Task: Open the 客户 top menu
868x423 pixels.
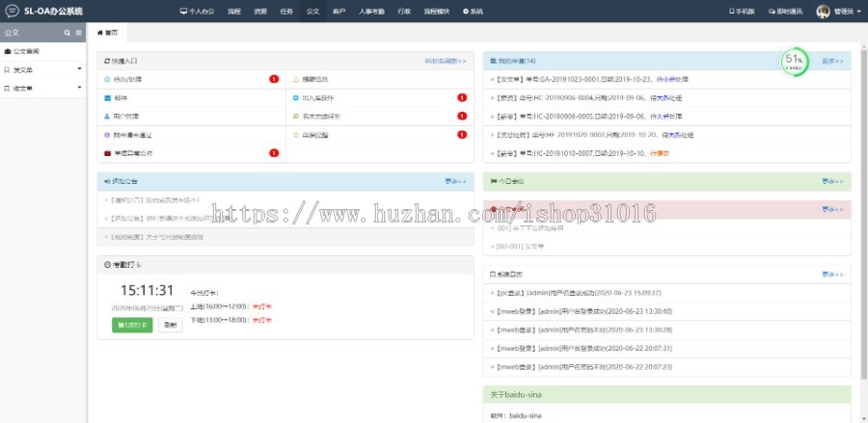Action: (339, 11)
